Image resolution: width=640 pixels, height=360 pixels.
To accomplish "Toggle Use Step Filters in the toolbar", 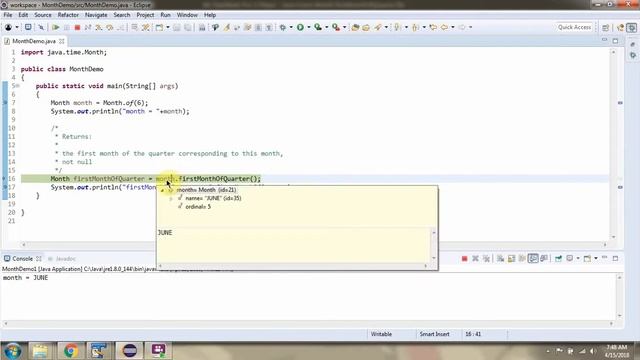I will point(146,27).
